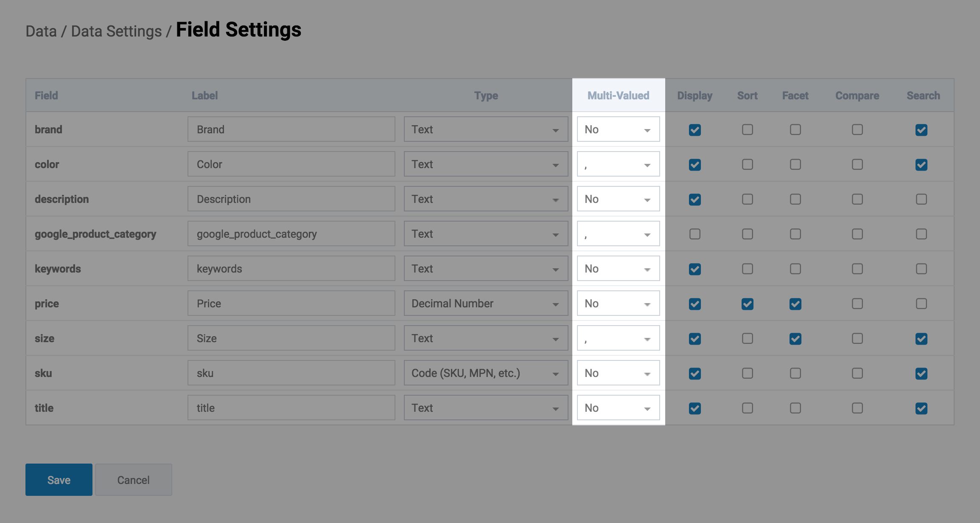Image resolution: width=980 pixels, height=523 pixels.
Task: Expand the size Multi-Valued dropdown
Action: point(618,338)
